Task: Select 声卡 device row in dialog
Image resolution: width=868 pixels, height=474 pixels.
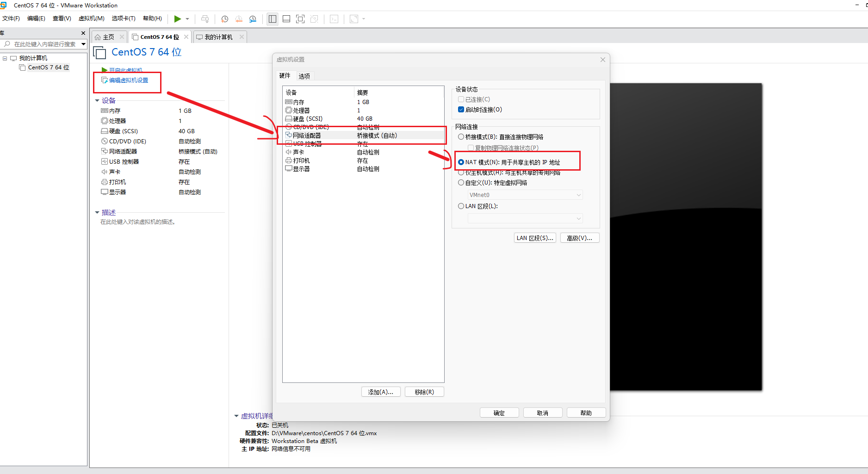Action: (x=363, y=152)
